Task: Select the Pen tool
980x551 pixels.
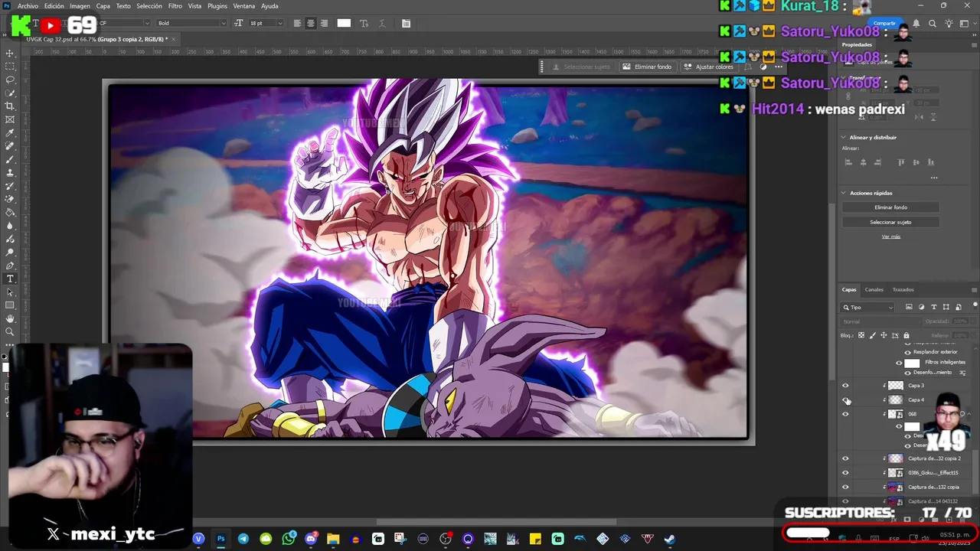Action: pyautogui.click(x=10, y=266)
